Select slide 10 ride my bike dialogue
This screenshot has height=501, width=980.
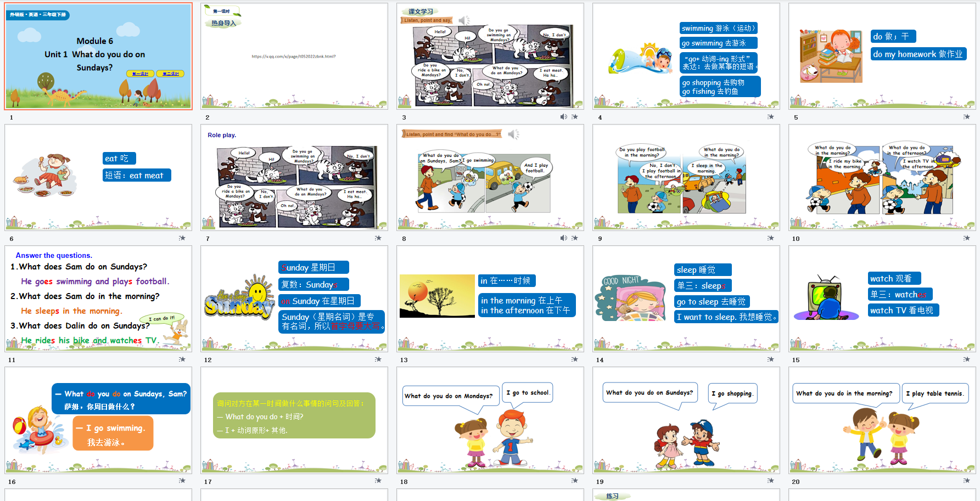882,178
